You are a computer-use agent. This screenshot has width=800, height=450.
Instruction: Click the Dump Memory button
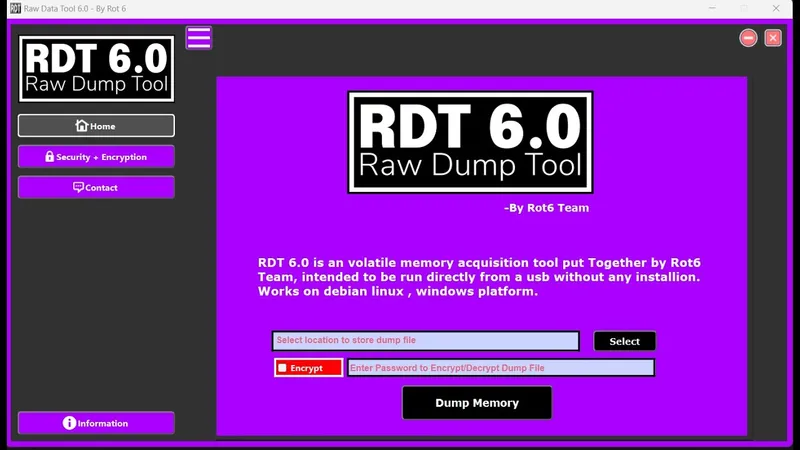click(x=477, y=403)
